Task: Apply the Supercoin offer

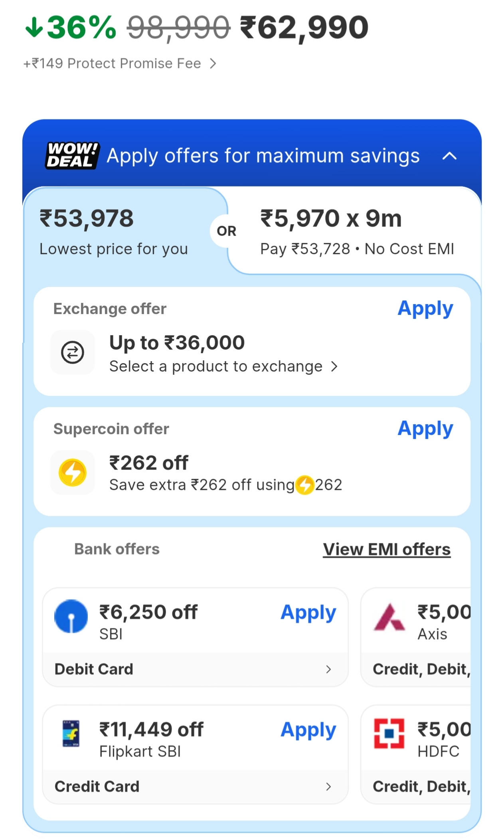Action: 425,429
